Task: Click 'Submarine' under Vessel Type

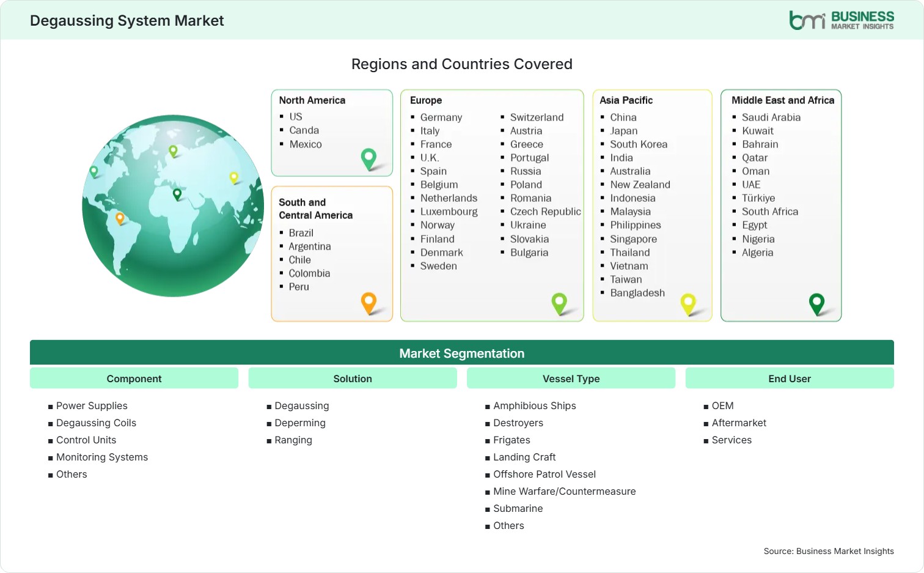Action: [x=518, y=508]
